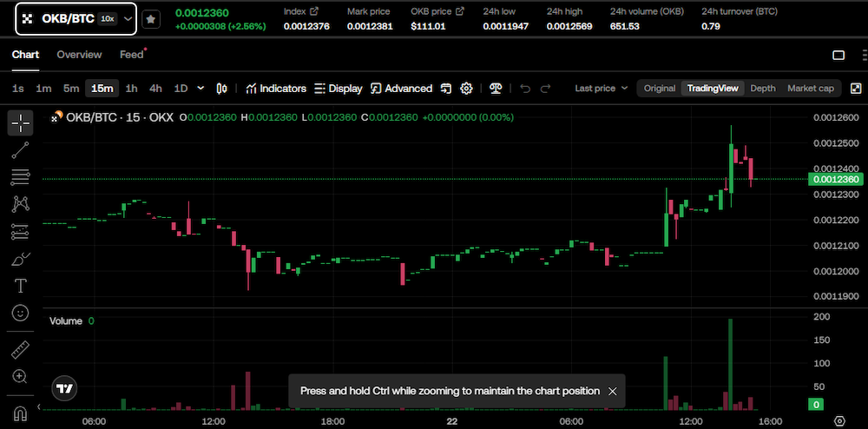Toggle the magnet snap mode
Screen dimensions: 868x429
(x=20, y=412)
